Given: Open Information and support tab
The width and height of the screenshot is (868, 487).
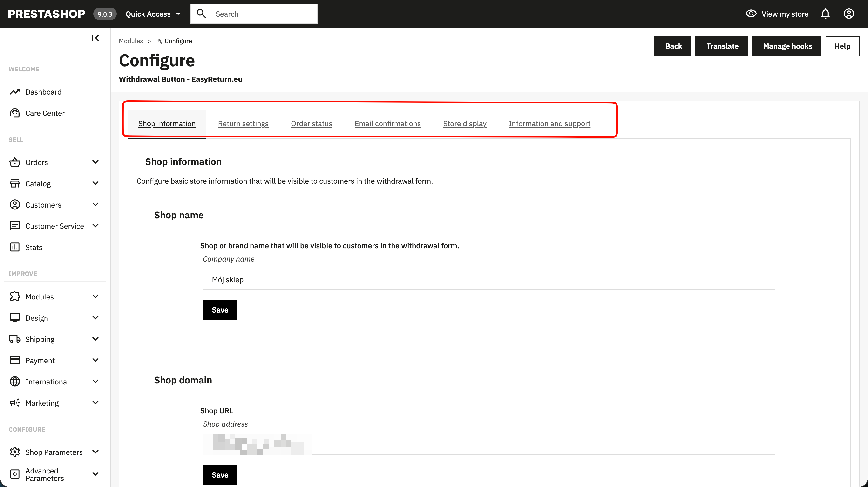Looking at the screenshot, I should (549, 123).
